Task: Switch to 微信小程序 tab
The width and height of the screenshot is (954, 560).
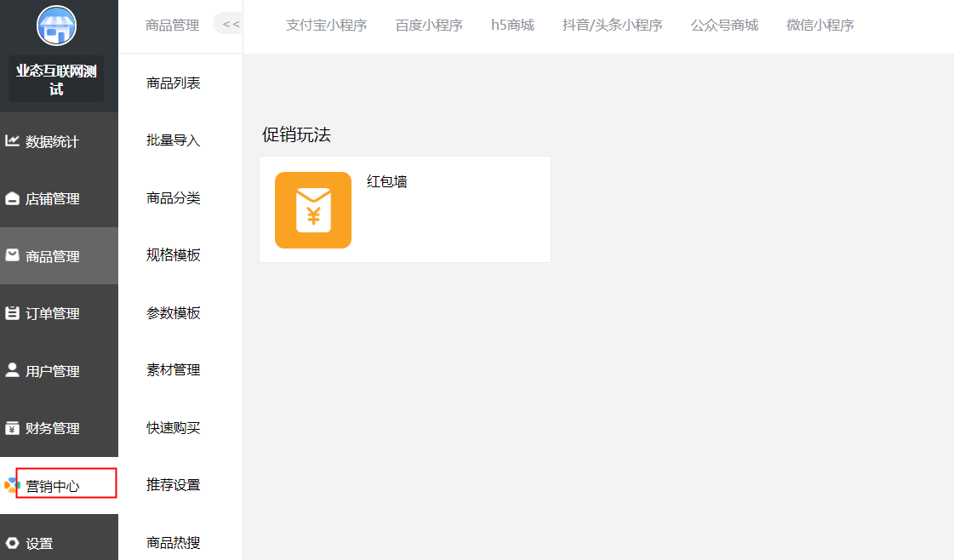Action: 820,25
